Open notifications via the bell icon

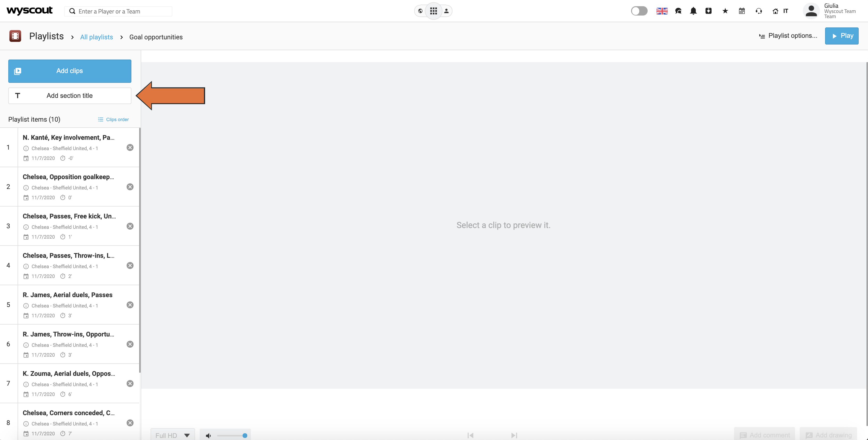tap(693, 11)
